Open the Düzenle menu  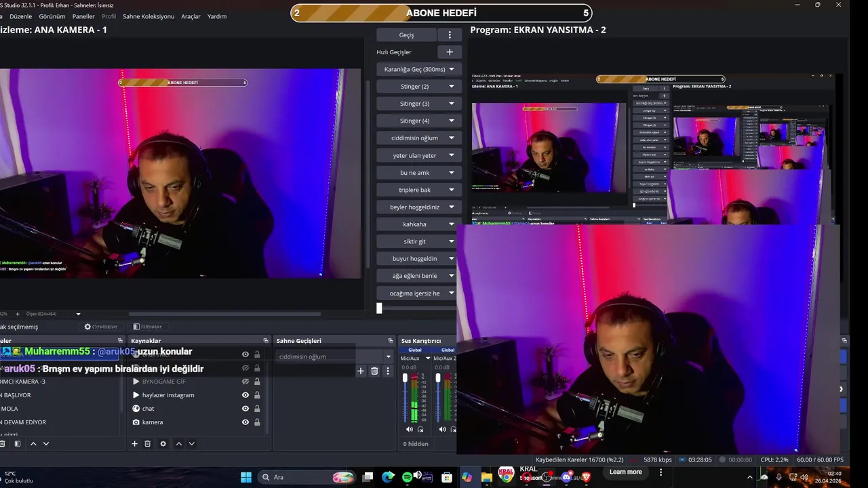[x=20, y=16]
